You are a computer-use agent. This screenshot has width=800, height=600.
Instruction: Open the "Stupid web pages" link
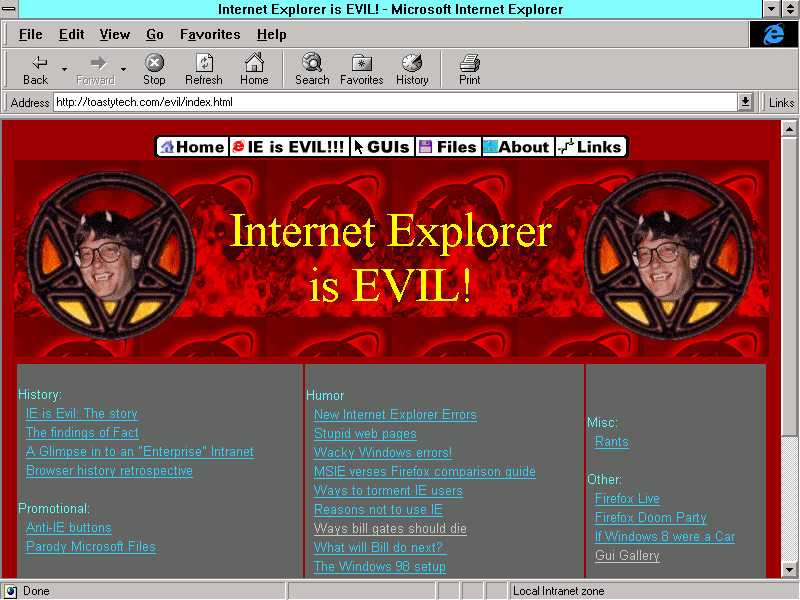[x=365, y=433]
